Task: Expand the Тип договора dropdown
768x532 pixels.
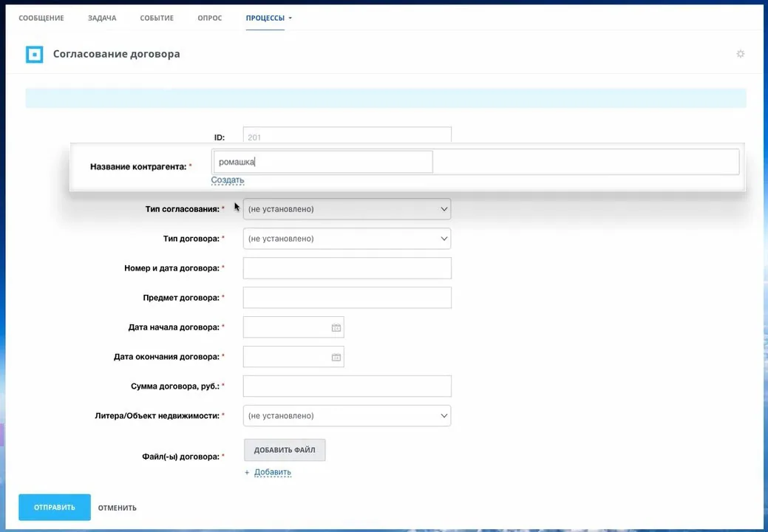Action: point(347,239)
